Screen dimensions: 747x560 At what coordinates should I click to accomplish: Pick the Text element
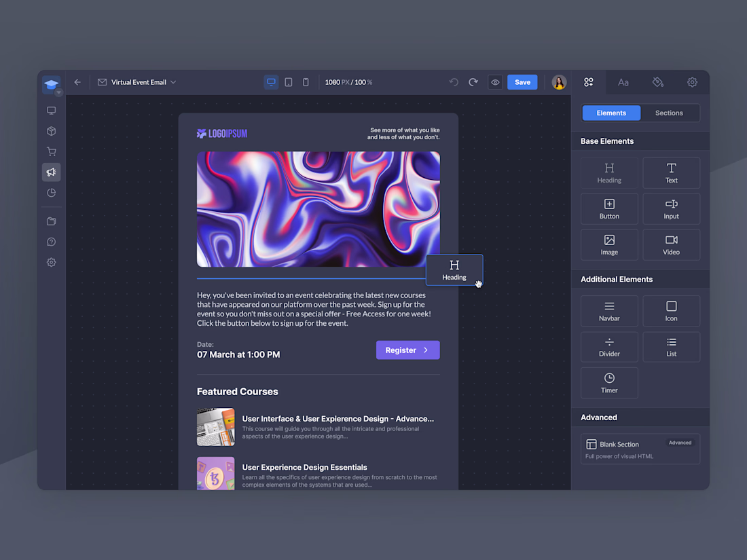[x=671, y=173]
